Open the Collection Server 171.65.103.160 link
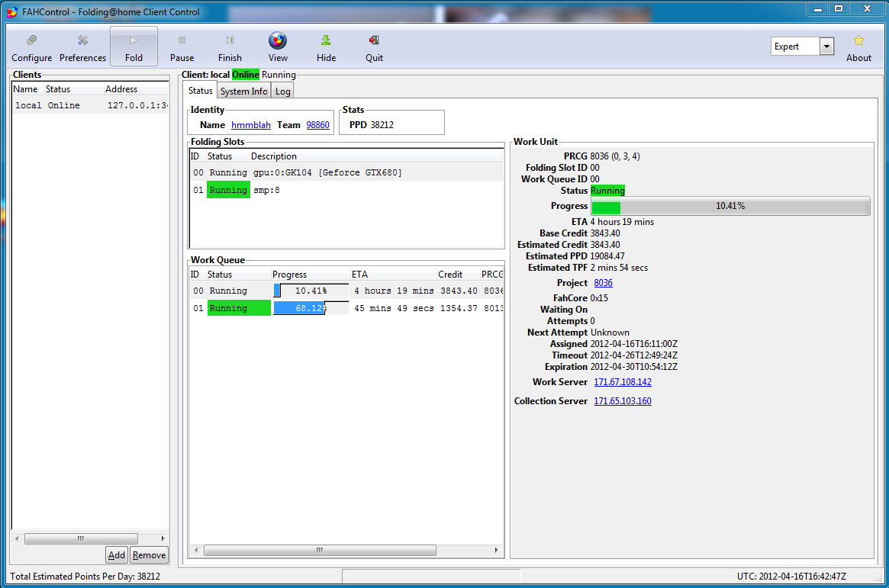Viewport: 889px width, 588px height. pos(623,401)
